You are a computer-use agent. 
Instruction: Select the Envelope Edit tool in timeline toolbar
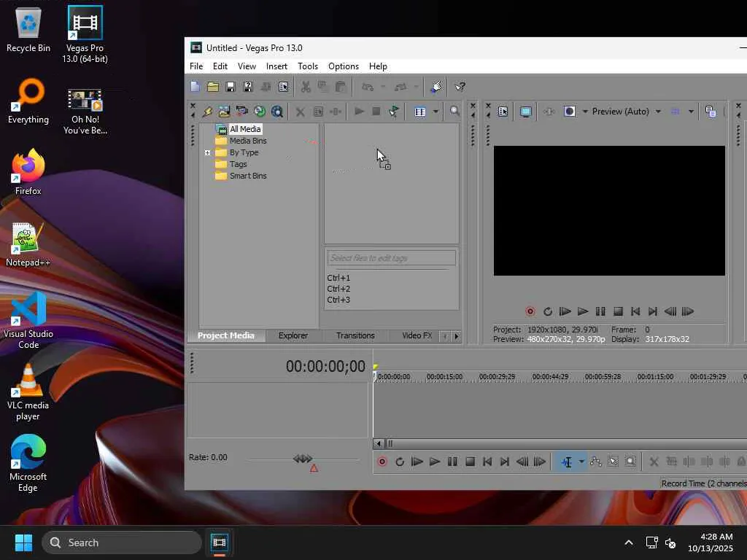pos(596,462)
